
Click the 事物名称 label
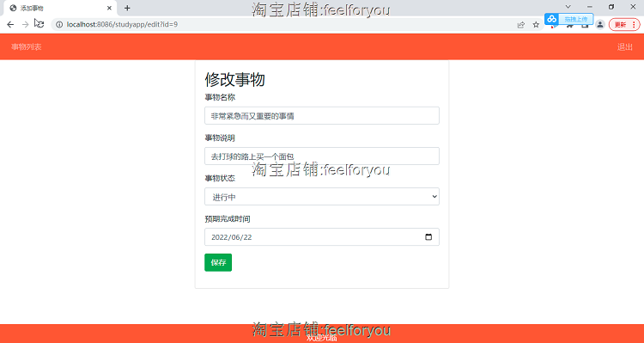tap(220, 97)
